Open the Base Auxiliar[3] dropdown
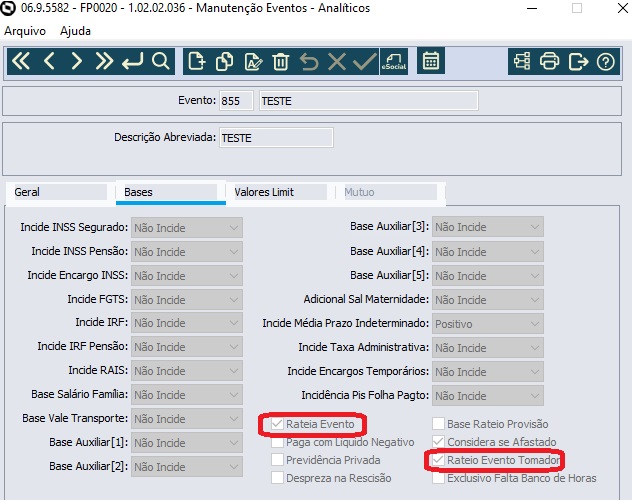Image resolution: width=632 pixels, height=501 pixels. pos(488,227)
